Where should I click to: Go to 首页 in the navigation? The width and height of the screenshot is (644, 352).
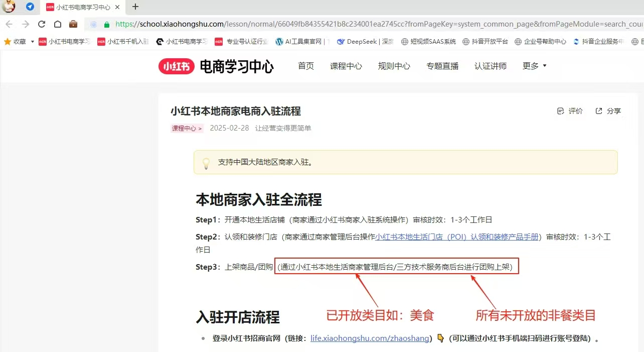pyautogui.click(x=306, y=66)
